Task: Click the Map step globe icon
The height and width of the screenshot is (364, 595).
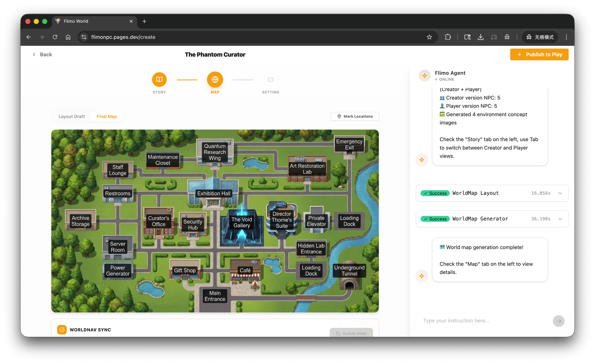Action: (215, 80)
